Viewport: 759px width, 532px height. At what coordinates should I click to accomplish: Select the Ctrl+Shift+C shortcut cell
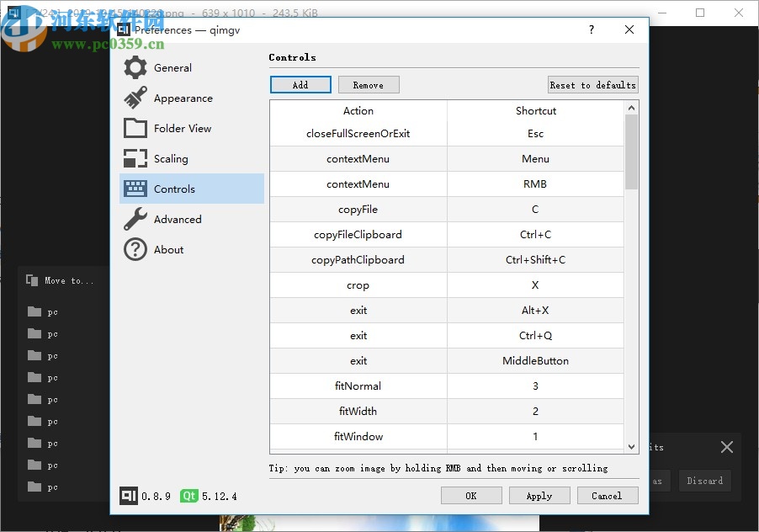pyautogui.click(x=535, y=259)
